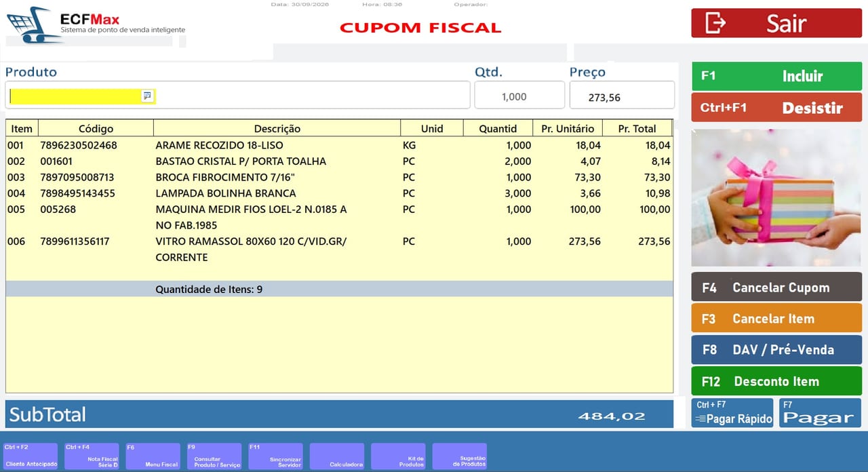Image resolution: width=868 pixels, height=472 pixels.
Task: Click F12 Desconto Item button
Action: 776,381
